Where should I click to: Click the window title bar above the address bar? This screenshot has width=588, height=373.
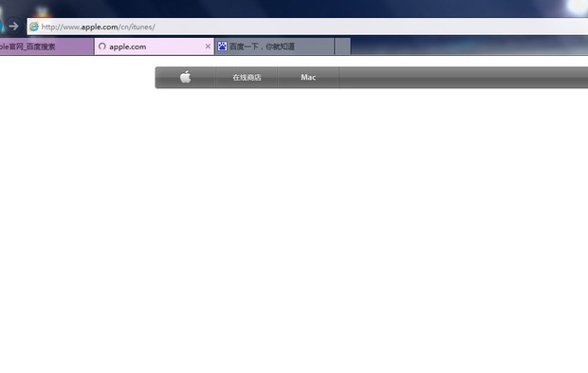pyautogui.click(x=294, y=9)
